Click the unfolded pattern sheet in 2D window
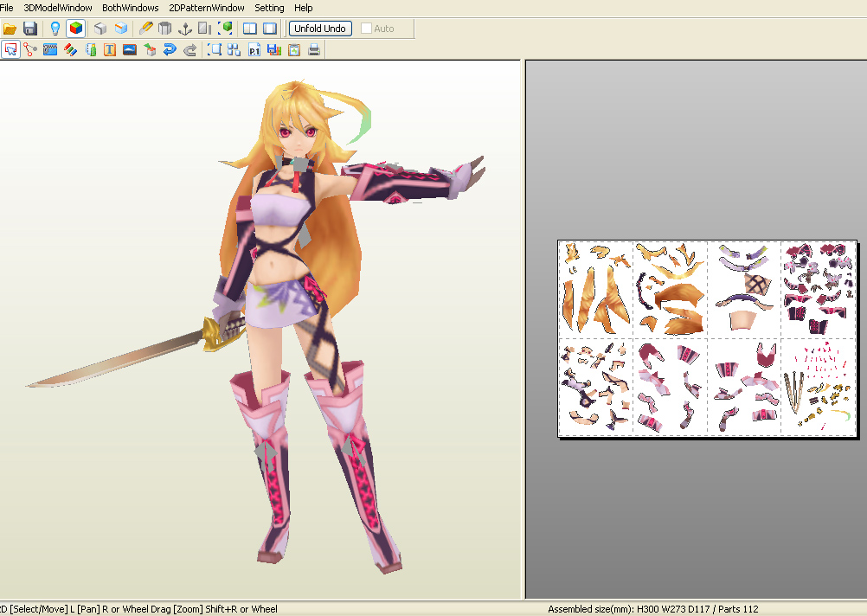This screenshot has height=616, width=867. (707, 338)
